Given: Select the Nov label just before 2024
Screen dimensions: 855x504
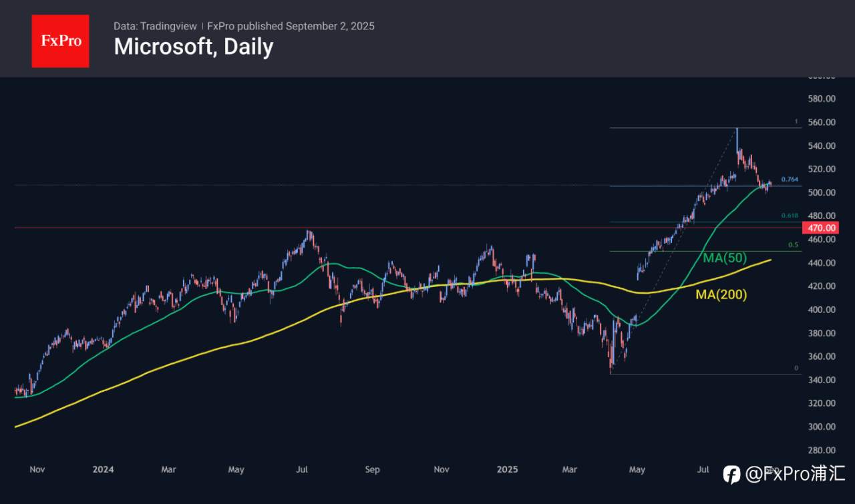Looking at the screenshot, I should 37,469.
